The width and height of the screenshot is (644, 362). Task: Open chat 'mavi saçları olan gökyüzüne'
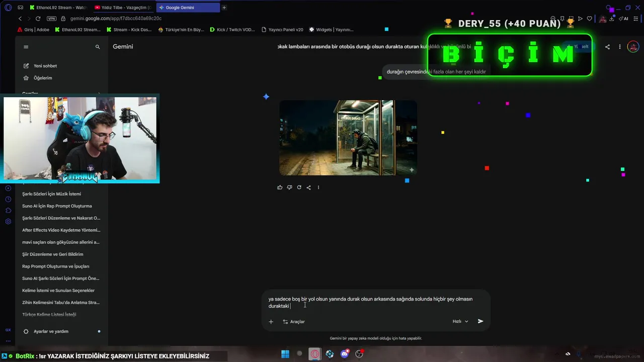pos(61,242)
